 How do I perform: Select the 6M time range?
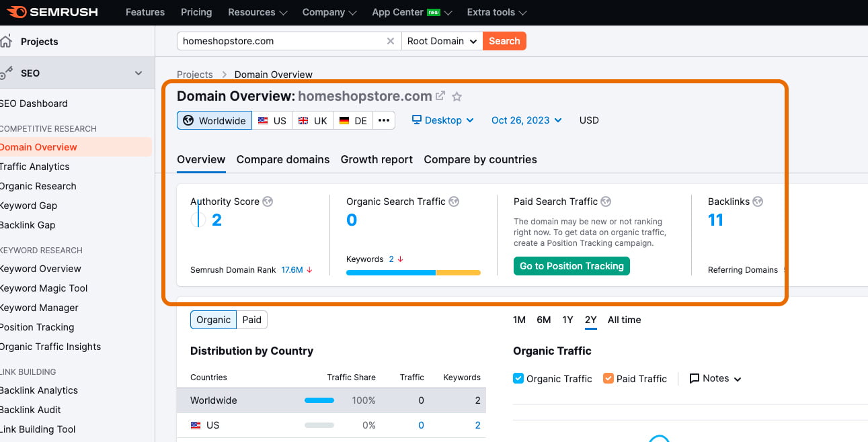click(x=544, y=320)
